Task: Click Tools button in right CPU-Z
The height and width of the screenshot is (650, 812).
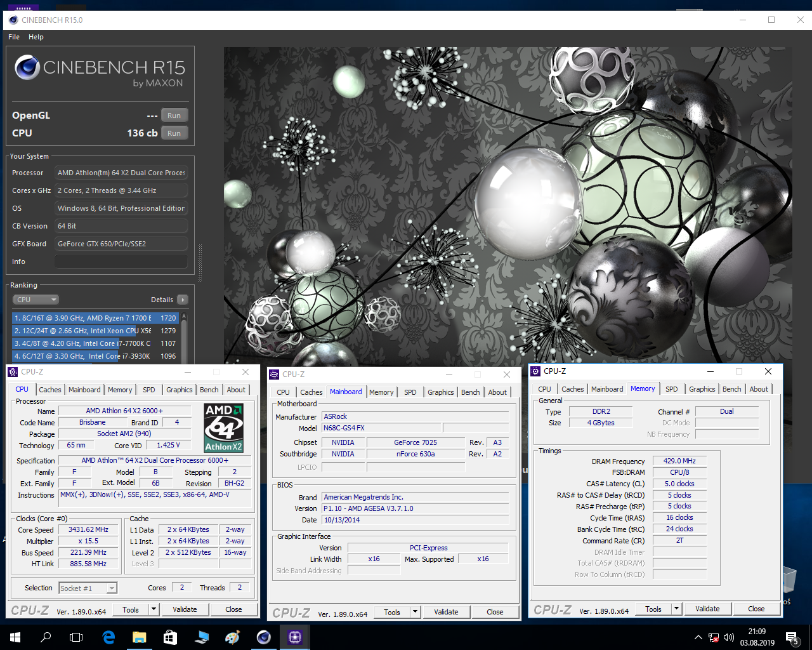Action: coord(653,609)
